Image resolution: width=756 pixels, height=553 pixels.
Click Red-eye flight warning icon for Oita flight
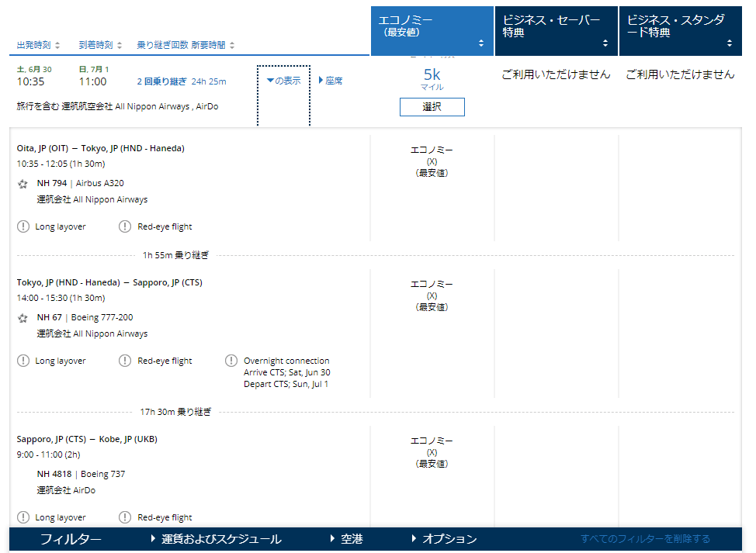tap(125, 226)
